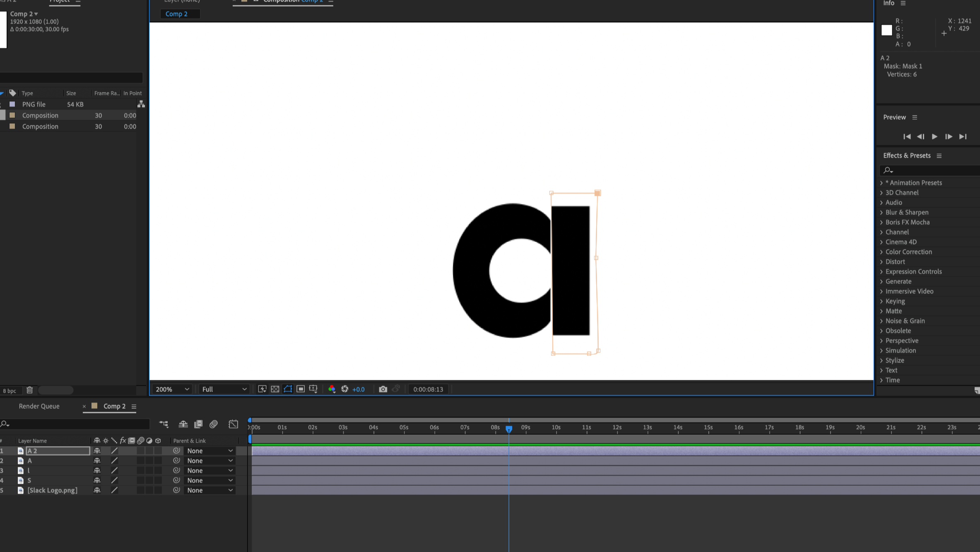Image resolution: width=980 pixels, height=552 pixels.
Task: Click the composition mini-flowchart icon
Action: (164, 424)
